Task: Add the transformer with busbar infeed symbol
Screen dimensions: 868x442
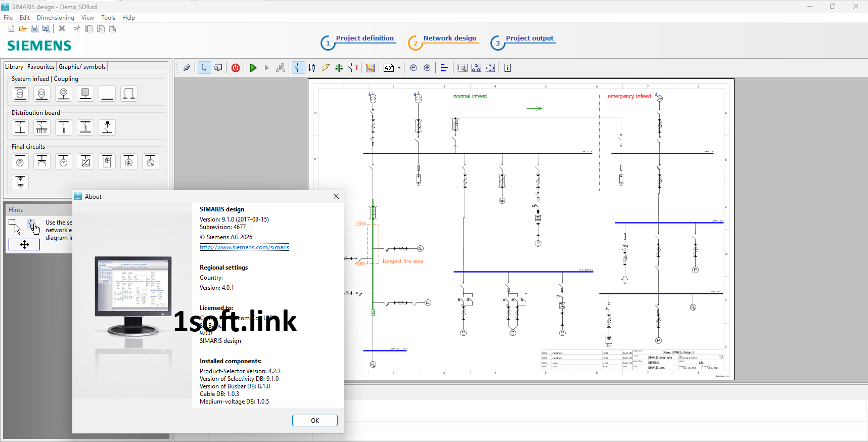Action: pyautogui.click(x=20, y=94)
